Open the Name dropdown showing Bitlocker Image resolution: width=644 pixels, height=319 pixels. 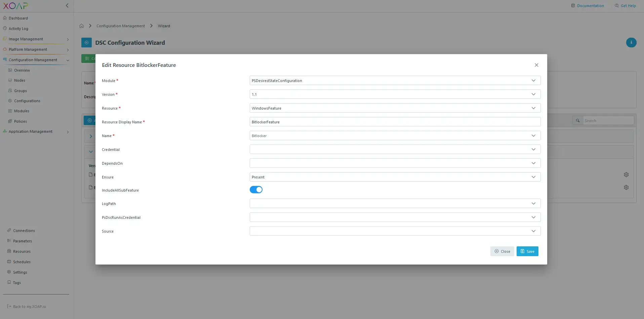395,135
